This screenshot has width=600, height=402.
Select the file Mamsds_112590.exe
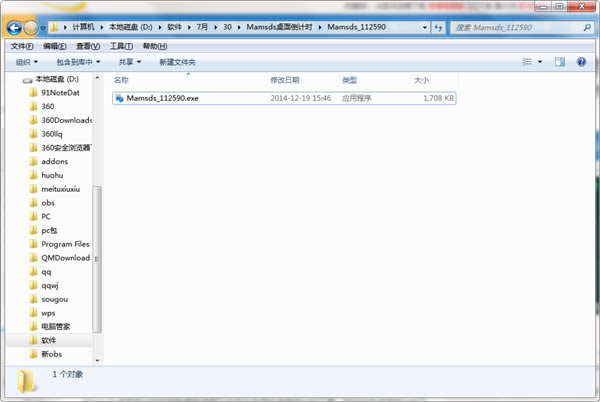coord(284,98)
